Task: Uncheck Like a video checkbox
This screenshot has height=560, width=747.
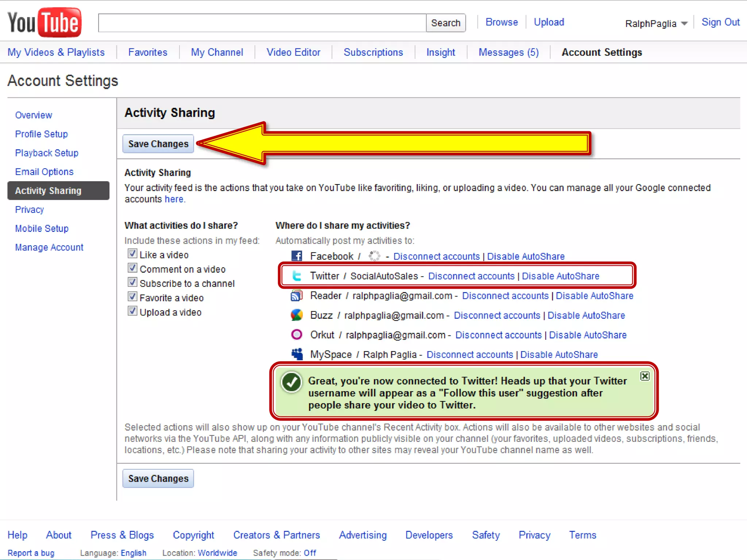Action: (132, 254)
